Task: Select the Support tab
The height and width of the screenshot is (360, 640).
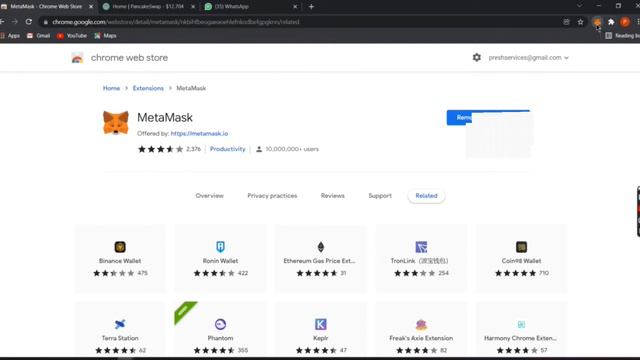Action: [380, 196]
